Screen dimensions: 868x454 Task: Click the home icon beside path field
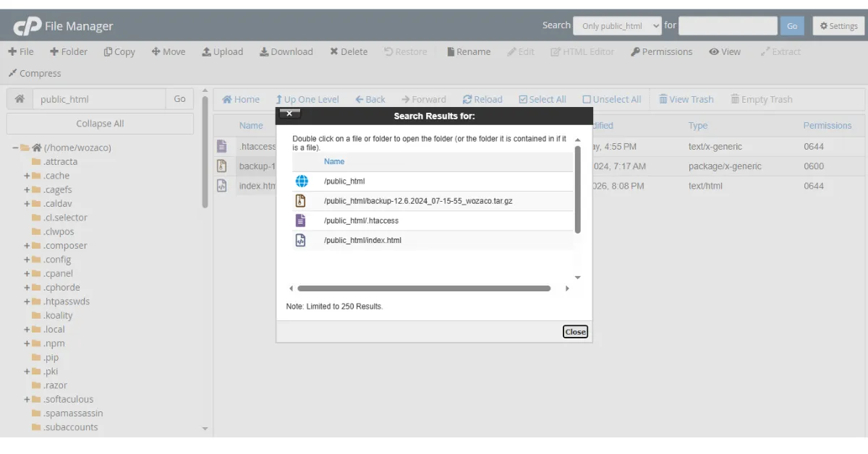pos(20,99)
